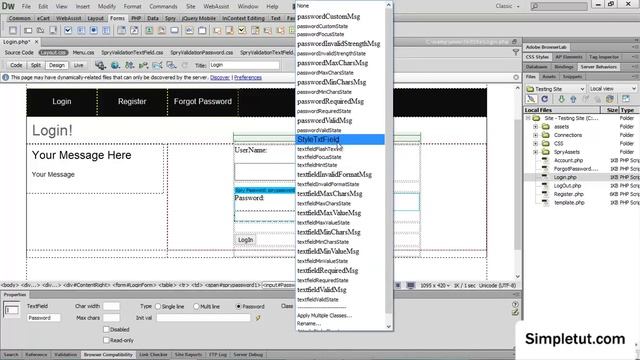Viewport: 640px width, 360px height.
Task: Click the class list scroll-down arrow
Action: point(388,326)
